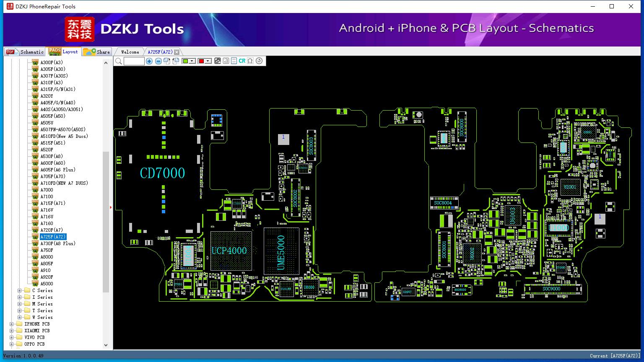Click the rotate-counterclockwise pages icon in layout toolbar
The height and width of the screenshot is (362, 644).
176,61
